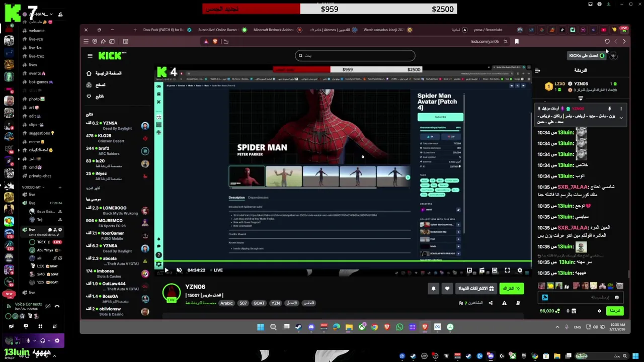Unpin the pinned chat message via the pin icon

tap(609, 109)
